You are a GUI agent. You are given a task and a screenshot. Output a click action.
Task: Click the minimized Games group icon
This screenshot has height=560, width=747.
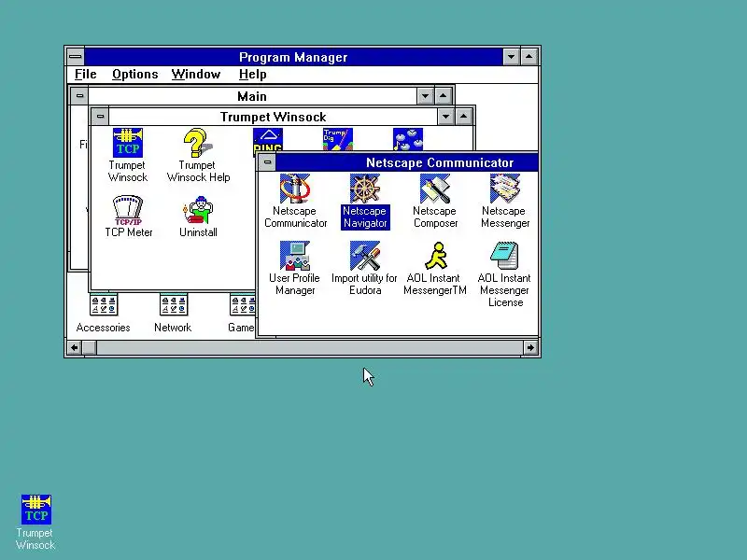coord(243,305)
